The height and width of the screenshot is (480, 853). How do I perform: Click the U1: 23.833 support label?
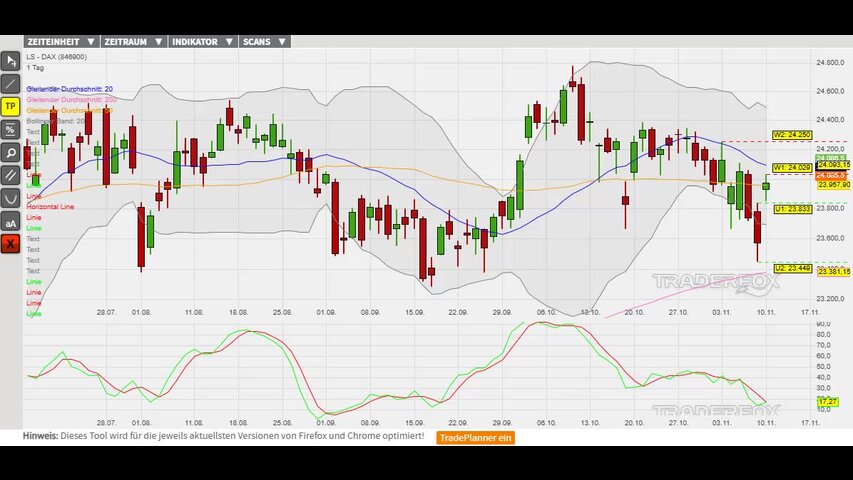pyautogui.click(x=792, y=209)
